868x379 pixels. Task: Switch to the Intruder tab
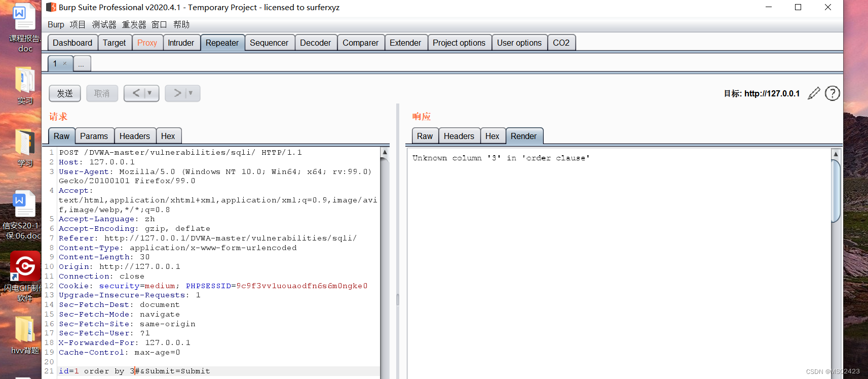point(181,43)
